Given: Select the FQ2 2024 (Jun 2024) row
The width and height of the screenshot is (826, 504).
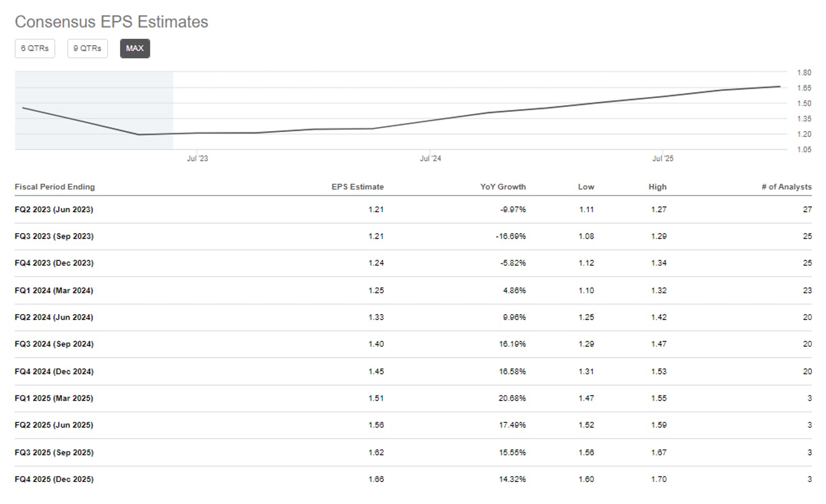Looking at the screenshot, I should [413, 317].
